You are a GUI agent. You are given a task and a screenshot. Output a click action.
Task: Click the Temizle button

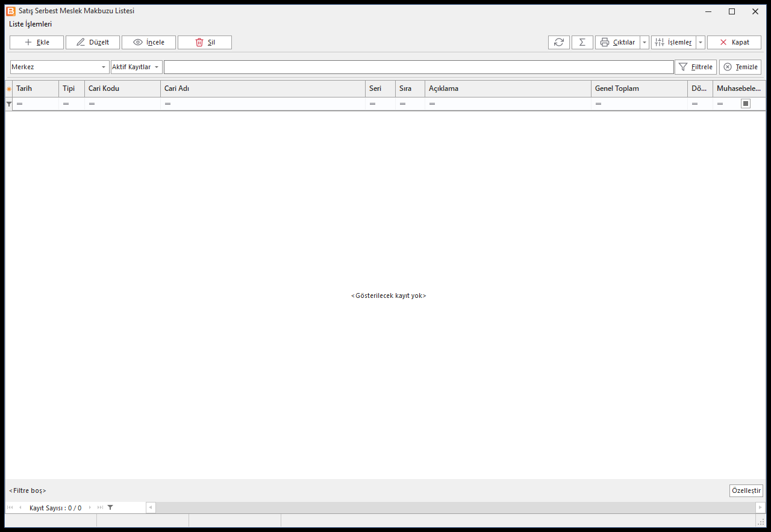(x=740, y=67)
